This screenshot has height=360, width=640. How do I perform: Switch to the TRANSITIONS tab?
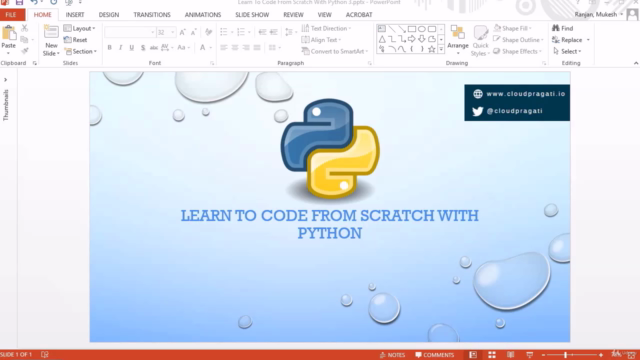coord(152,15)
